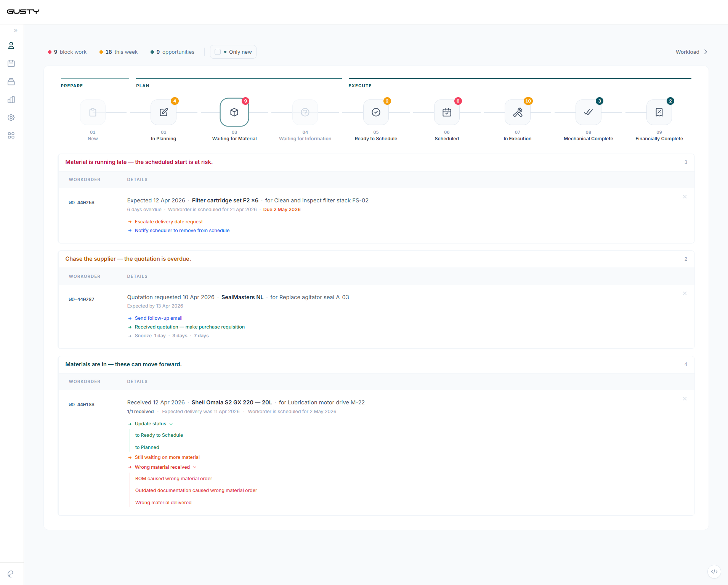
Task: Filter by 9 block work
Action: (x=67, y=52)
